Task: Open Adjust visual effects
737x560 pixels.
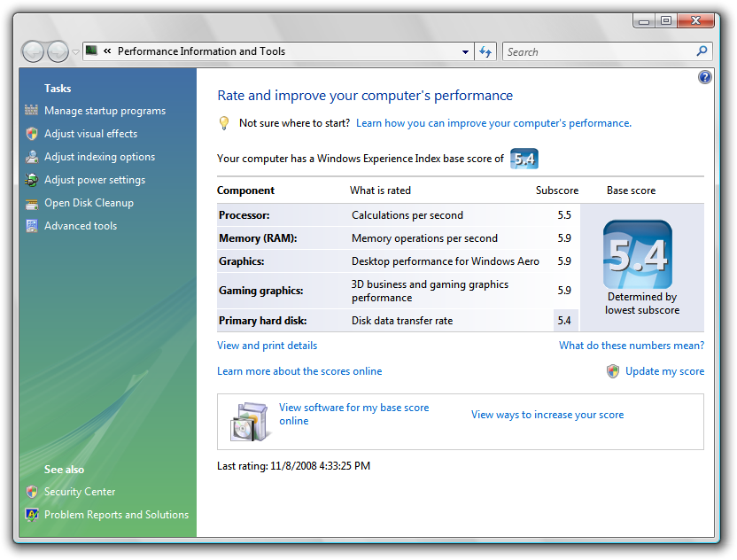Action: (x=90, y=134)
